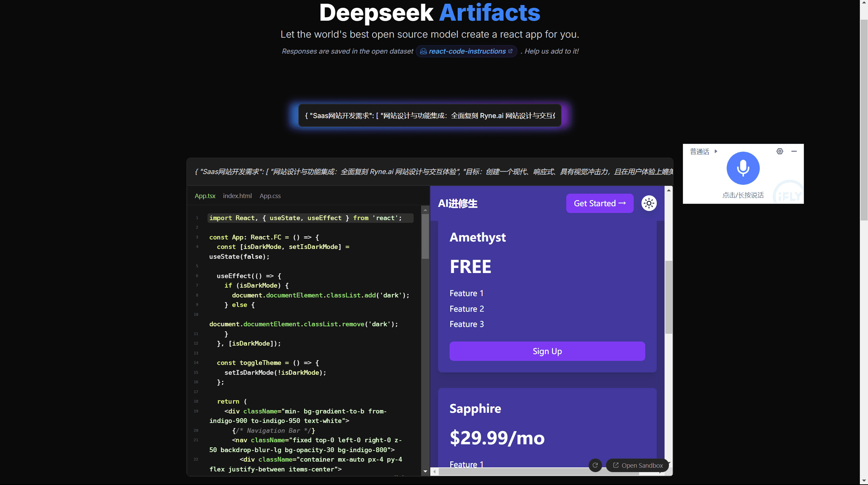
Task: Click the Get Started button in preview
Action: tap(599, 203)
